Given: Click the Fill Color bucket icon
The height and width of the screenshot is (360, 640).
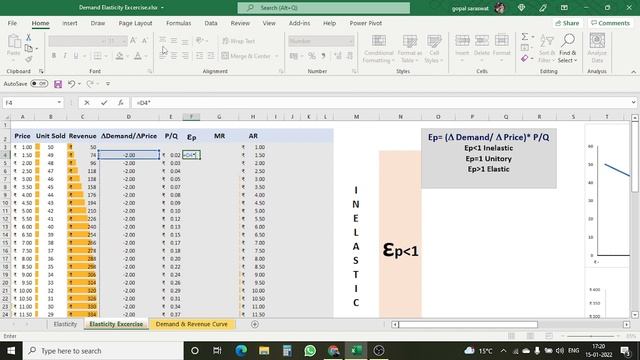Looking at the screenshot, I should tap(119, 56).
